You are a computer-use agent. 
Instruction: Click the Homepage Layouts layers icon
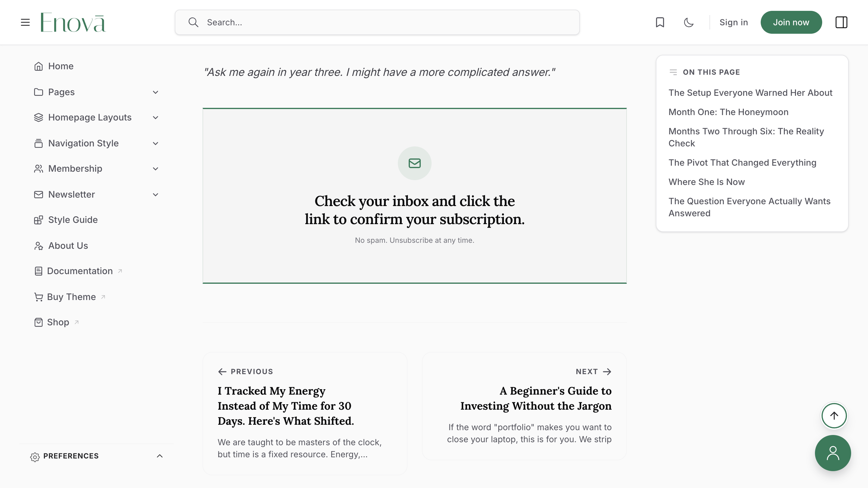pos(38,117)
